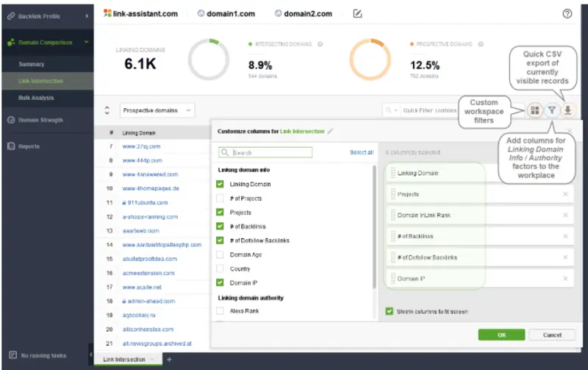Click the CSV export download icon

coord(567,110)
